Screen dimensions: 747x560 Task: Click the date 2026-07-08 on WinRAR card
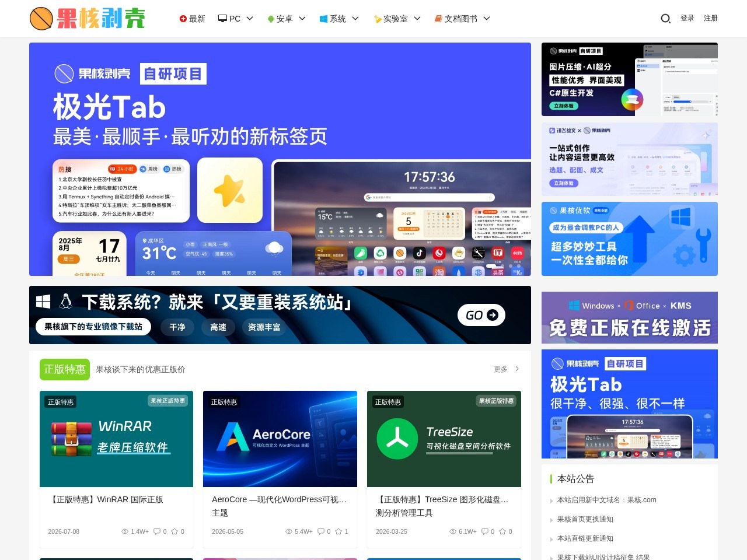click(64, 531)
